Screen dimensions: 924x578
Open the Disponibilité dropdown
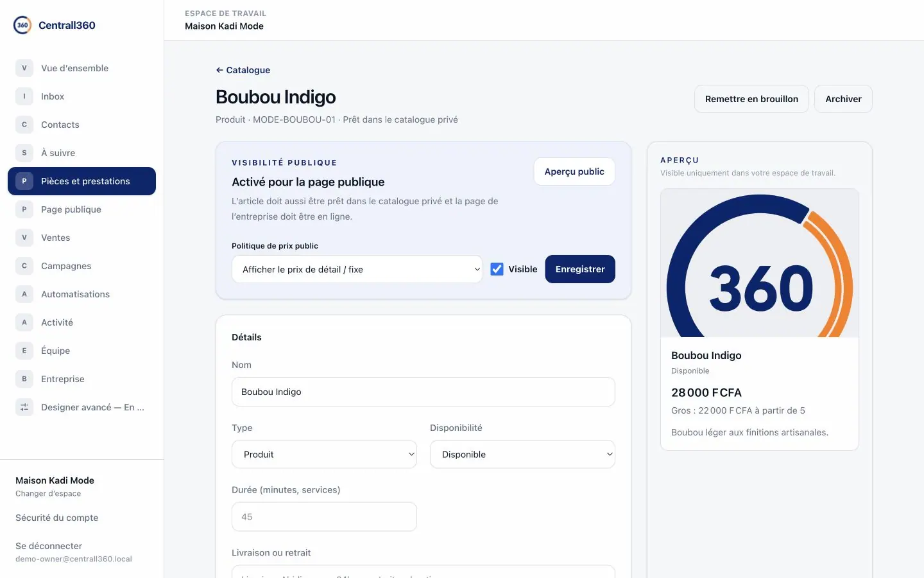(x=522, y=454)
